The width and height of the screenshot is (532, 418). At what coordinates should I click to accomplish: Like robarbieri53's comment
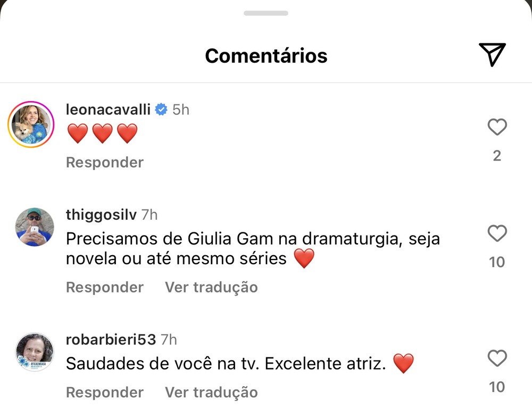pos(497,359)
